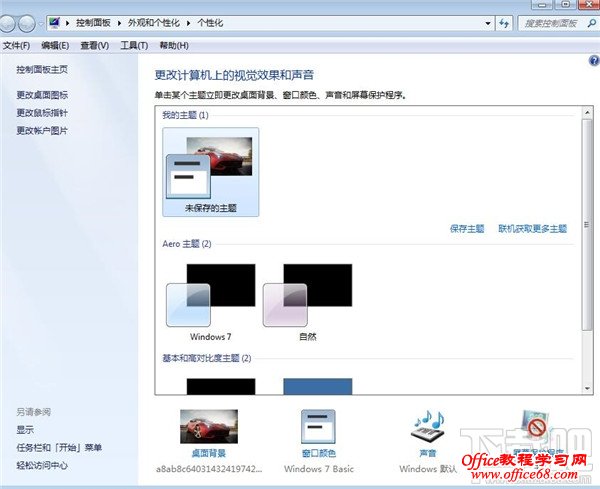Click the theme list scroll down arrow
Screen dimensions: 600x489
pyautogui.click(x=587, y=388)
